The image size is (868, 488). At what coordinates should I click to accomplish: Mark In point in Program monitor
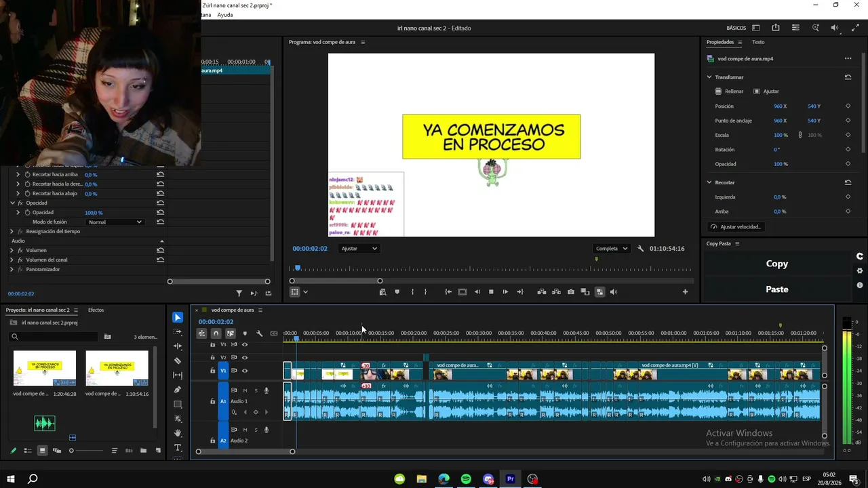(x=412, y=292)
